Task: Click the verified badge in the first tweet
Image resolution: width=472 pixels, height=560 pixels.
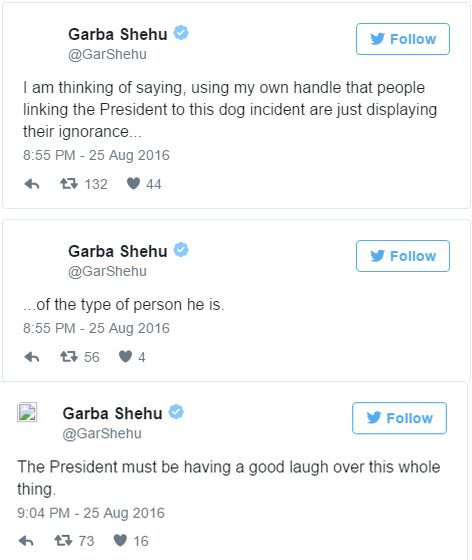Action: [x=181, y=33]
